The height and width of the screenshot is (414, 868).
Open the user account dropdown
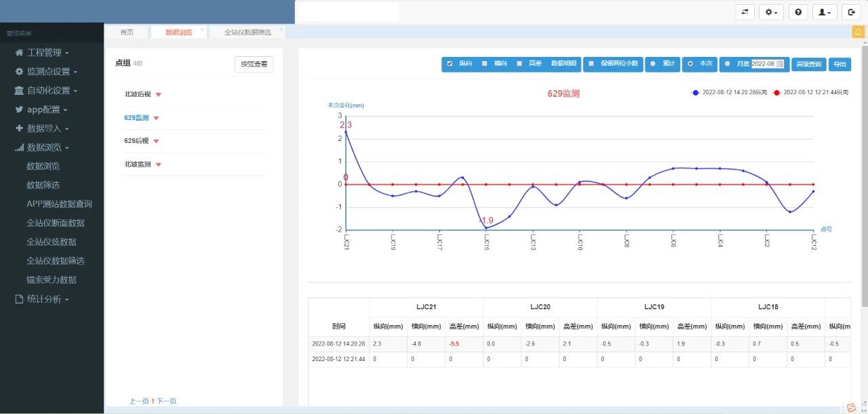[825, 12]
